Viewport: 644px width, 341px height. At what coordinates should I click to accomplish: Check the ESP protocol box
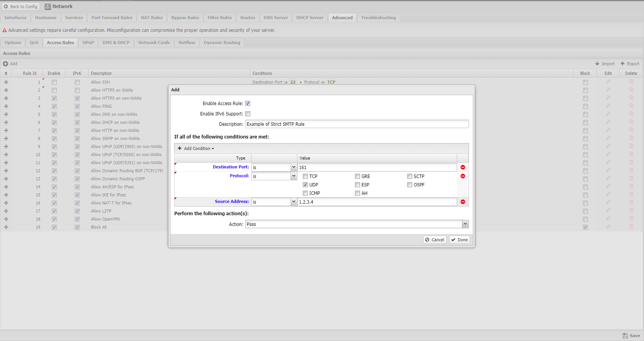357,185
